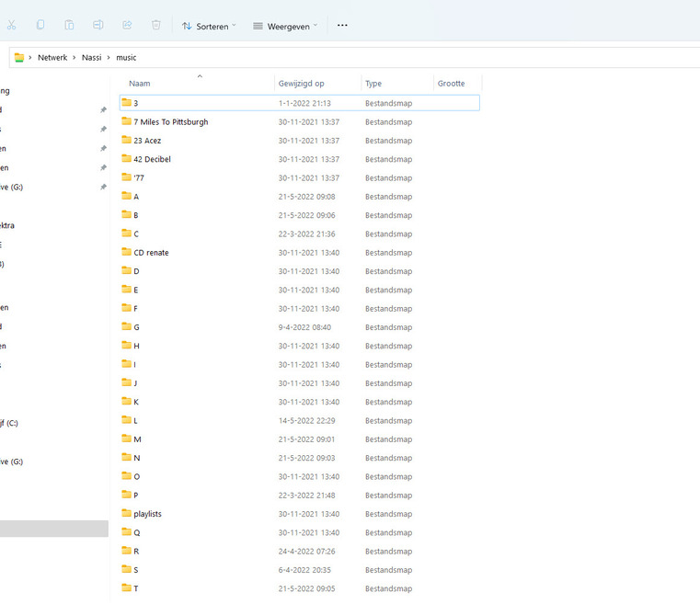Expand chevron between Netwerk and Nassi
This screenshot has height=604, width=700.
pyautogui.click(x=75, y=58)
